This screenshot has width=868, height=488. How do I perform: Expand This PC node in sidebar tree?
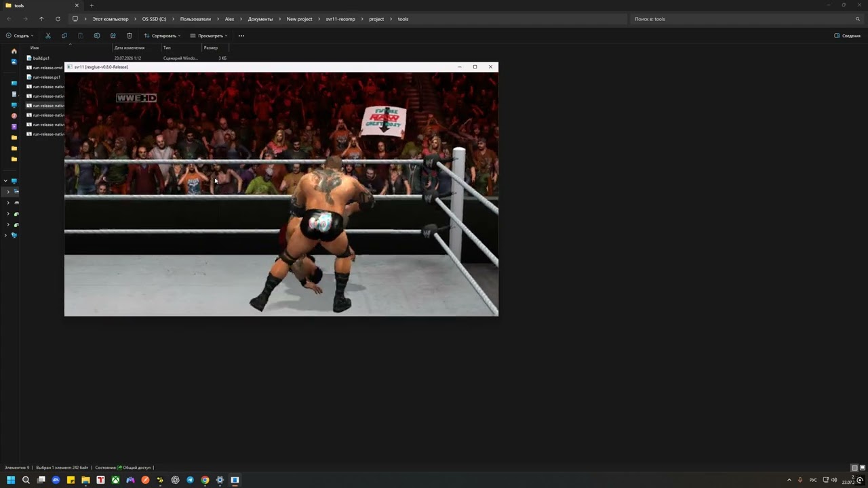click(x=5, y=181)
